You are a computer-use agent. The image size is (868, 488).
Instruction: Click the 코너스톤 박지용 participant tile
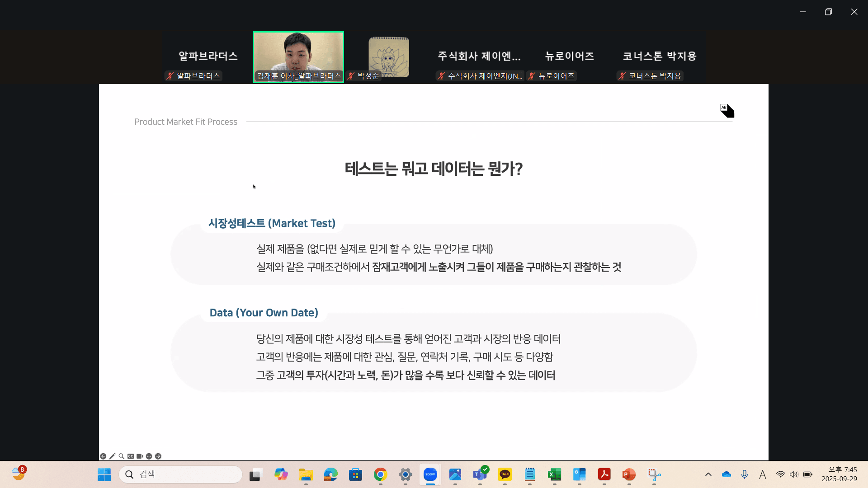tap(659, 56)
